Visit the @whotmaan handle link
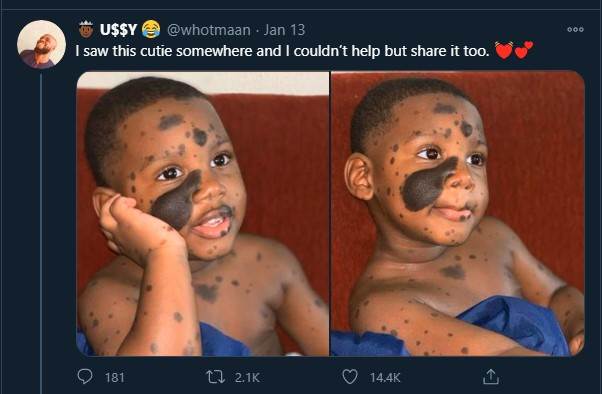 coord(208,30)
